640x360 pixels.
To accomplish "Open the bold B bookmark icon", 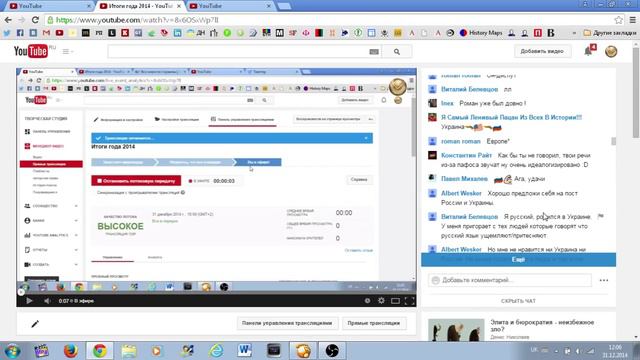I will point(551,33).
